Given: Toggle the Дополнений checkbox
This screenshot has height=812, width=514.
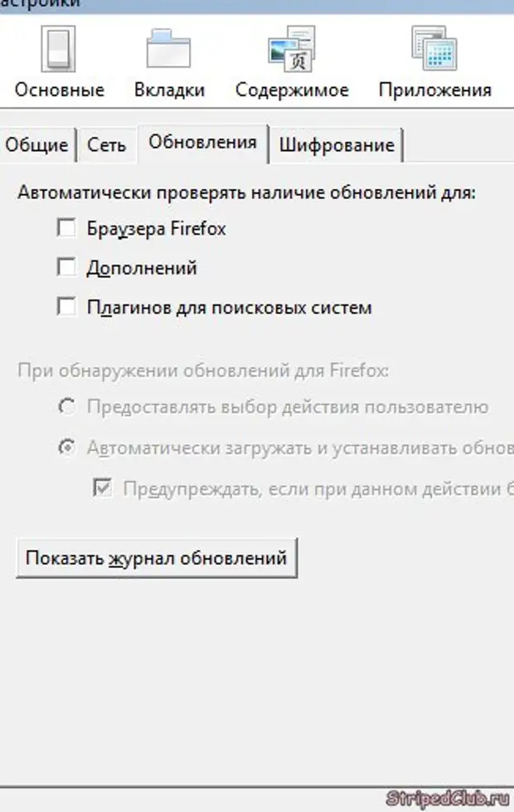Looking at the screenshot, I should 66,267.
